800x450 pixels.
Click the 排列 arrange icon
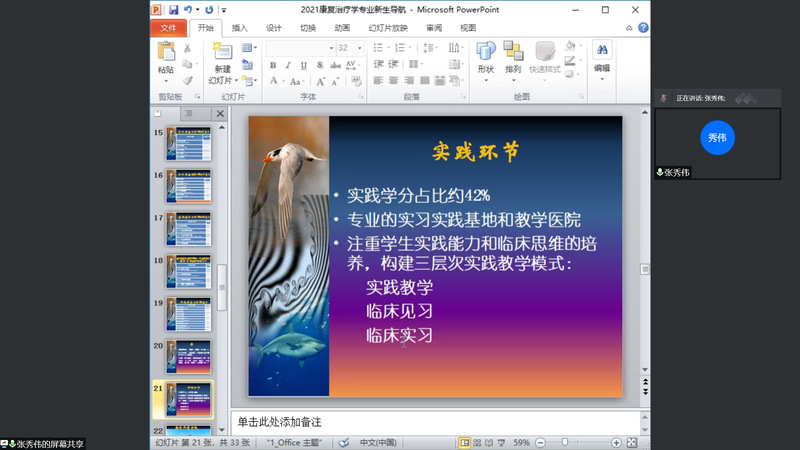click(x=513, y=57)
